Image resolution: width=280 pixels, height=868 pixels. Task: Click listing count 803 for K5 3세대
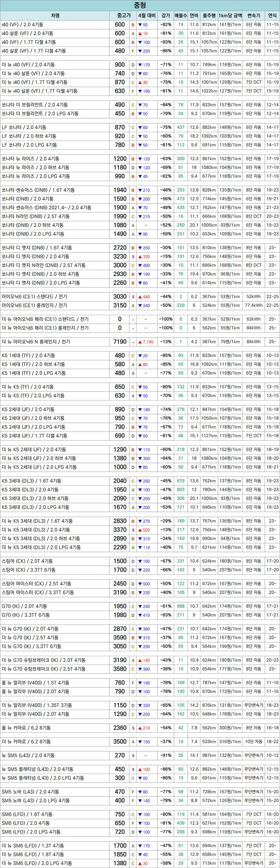tap(181, 490)
